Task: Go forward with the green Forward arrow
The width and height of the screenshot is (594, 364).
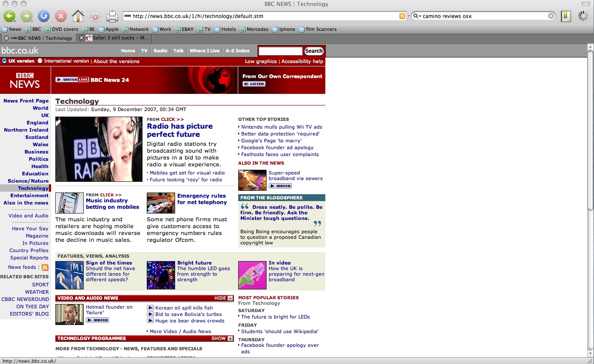Action: (27, 16)
